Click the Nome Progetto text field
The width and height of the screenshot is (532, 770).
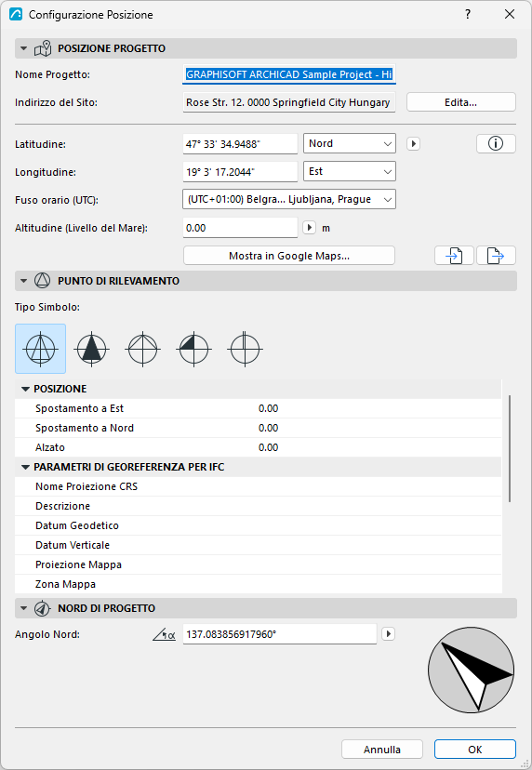289,74
